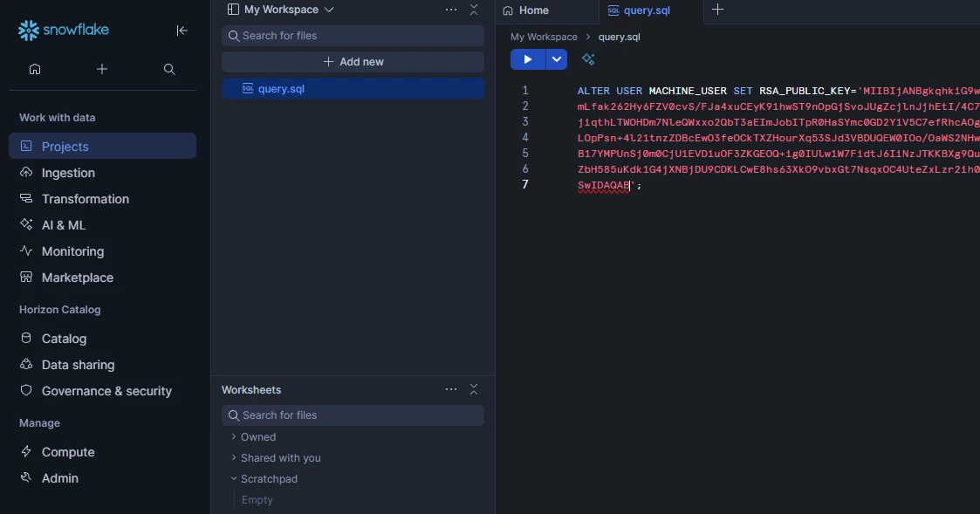Open Governance & security page
980x514 pixels.
(x=106, y=391)
